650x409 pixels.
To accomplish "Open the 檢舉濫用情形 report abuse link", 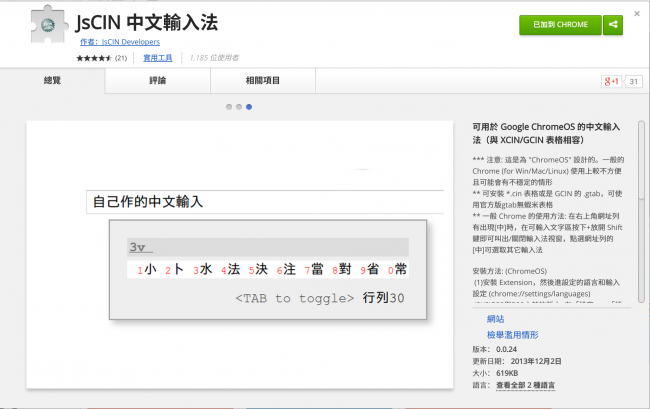I will (x=512, y=335).
